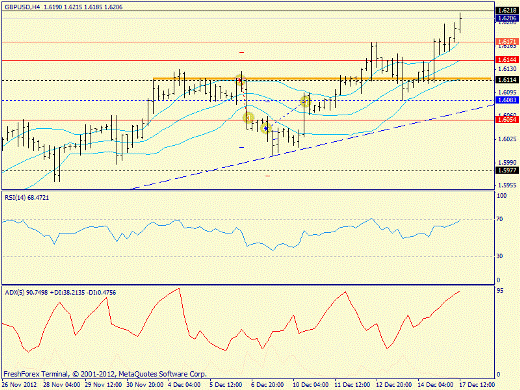
Task: Click the 1.6171 price level label
Action: 507,42
